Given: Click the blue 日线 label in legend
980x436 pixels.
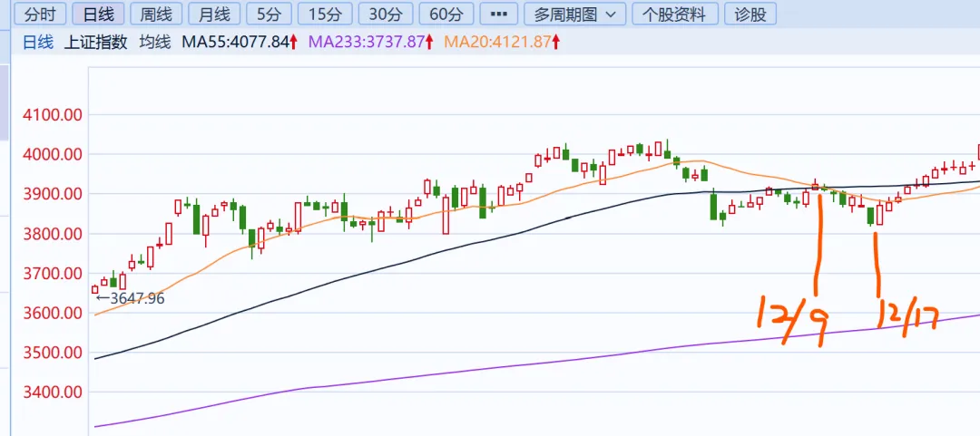Looking at the screenshot, I should (x=38, y=43).
